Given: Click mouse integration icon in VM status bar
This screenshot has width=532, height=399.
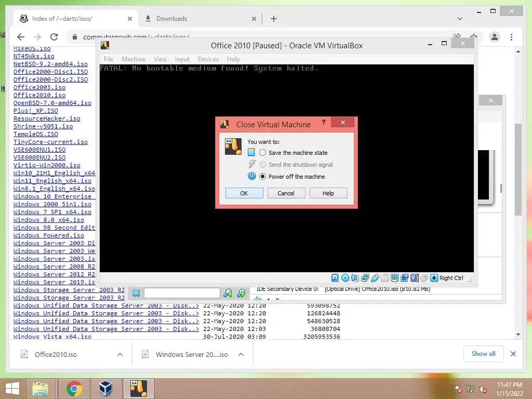Looking at the screenshot, I should pyautogui.click(x=424, y=278).
